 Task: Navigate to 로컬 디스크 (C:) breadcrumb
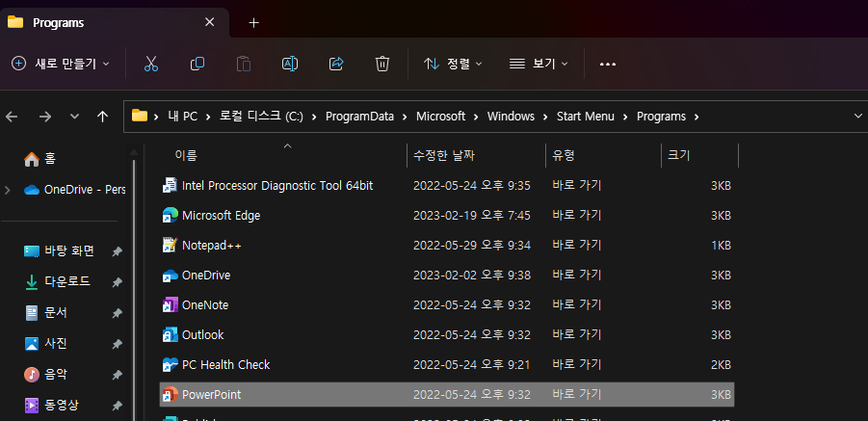point(261,117)
